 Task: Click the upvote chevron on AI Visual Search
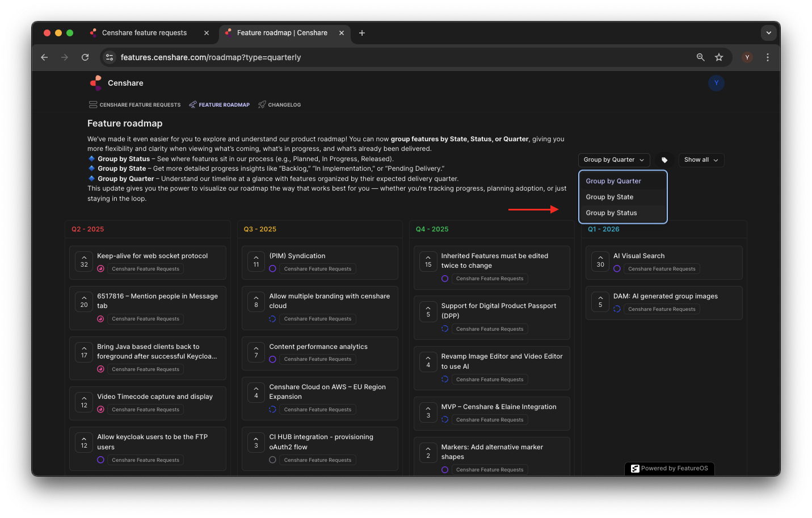pos(600,258)
